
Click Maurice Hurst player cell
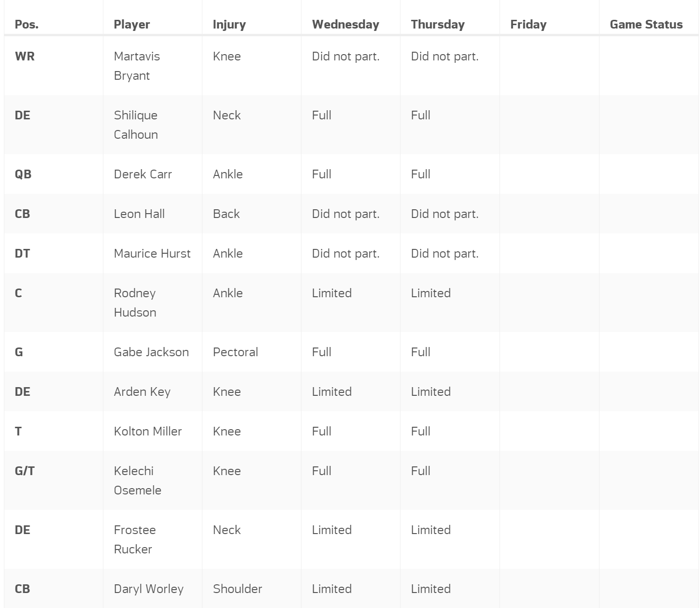coord(152,253)
